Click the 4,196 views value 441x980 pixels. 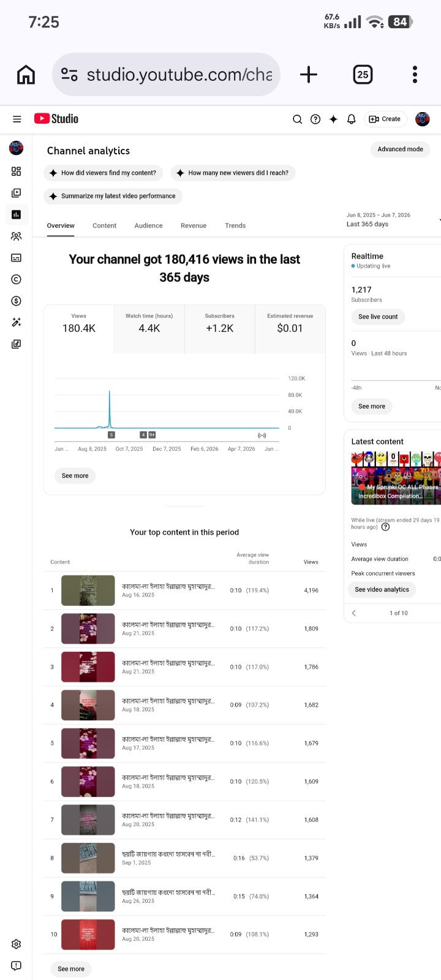pos(311,590)
